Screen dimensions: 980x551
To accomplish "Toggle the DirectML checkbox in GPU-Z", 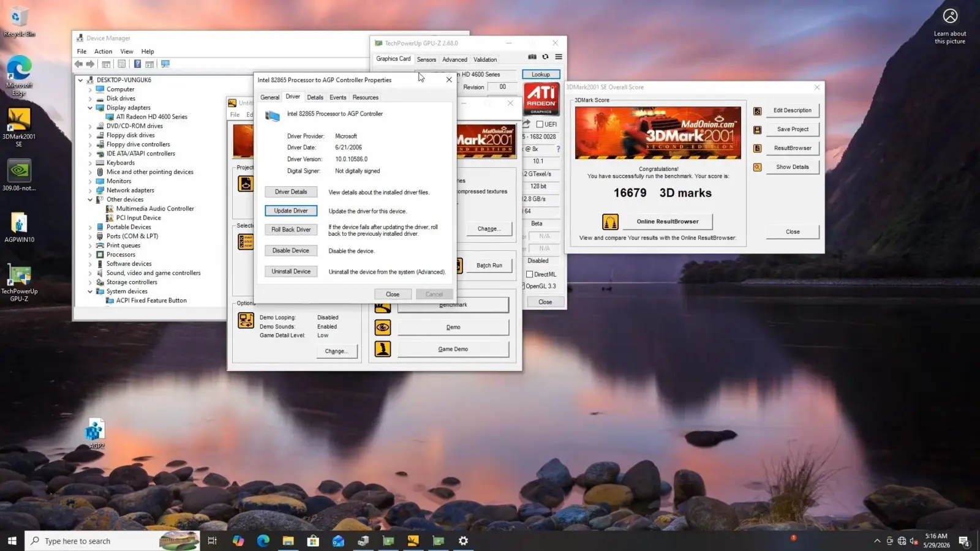I will [530, 274].
